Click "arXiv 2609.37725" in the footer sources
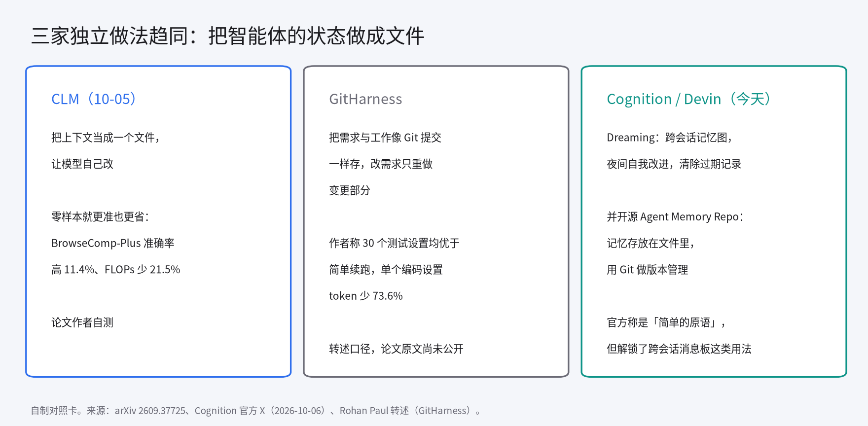 (150, 411)
